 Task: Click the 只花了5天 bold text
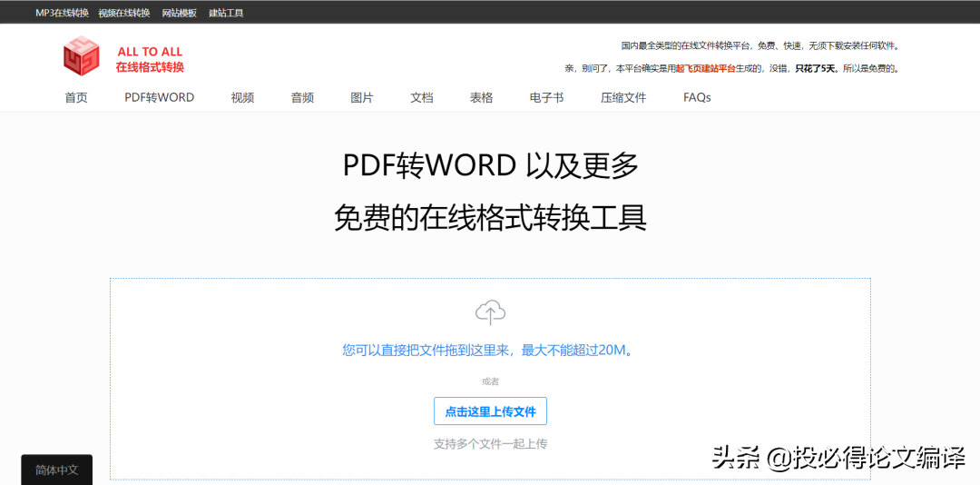pyautogui.click(x=816, y=68)
